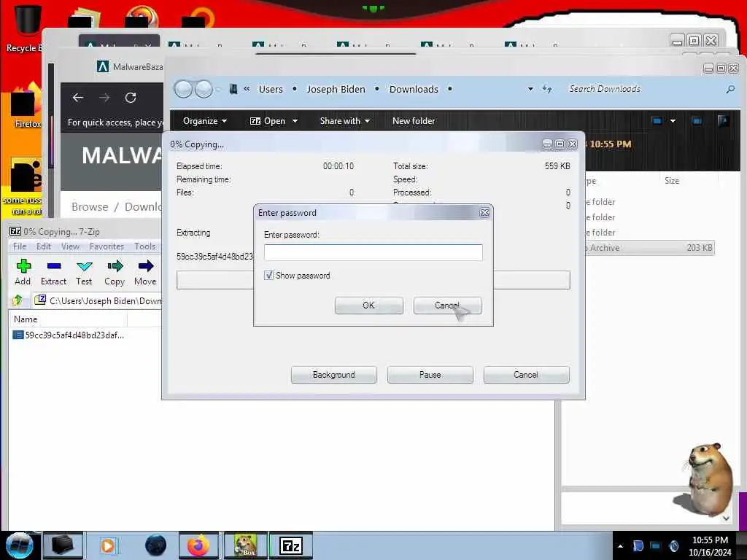This screenshot has width=747, height=560.
Task: Click the Explorer refresh icon
Action: pyautogui.click(x=547, y=89)
